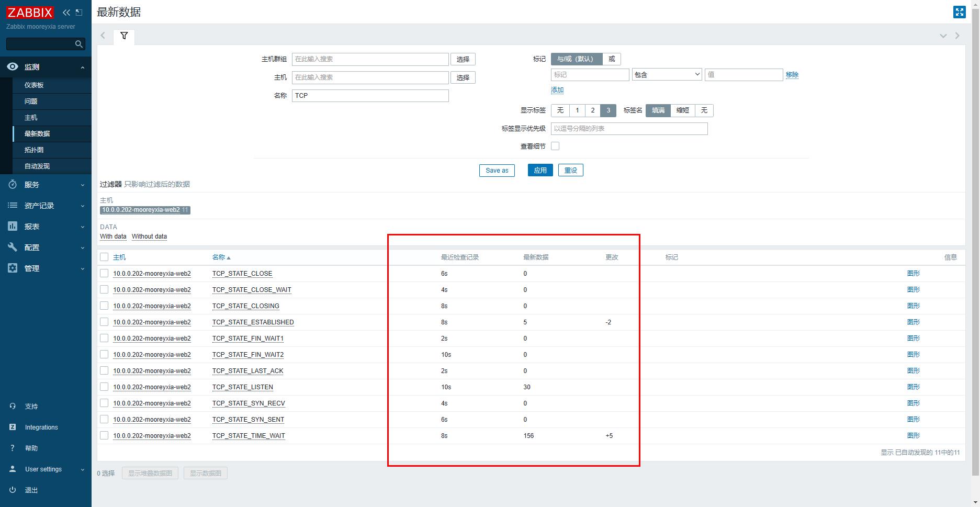Tick the 查看细节 checkbox
The image size is (980, 507).
click(555, 146)
